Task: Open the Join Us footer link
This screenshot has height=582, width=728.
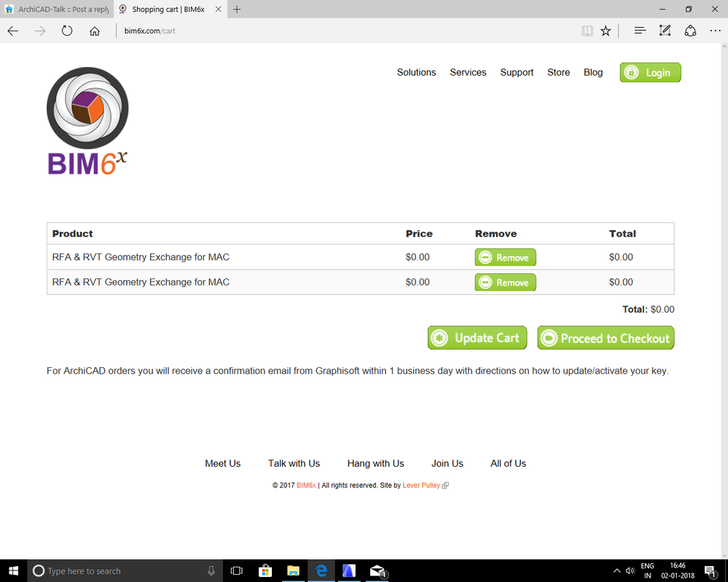Action: click(x=447, y=463)
